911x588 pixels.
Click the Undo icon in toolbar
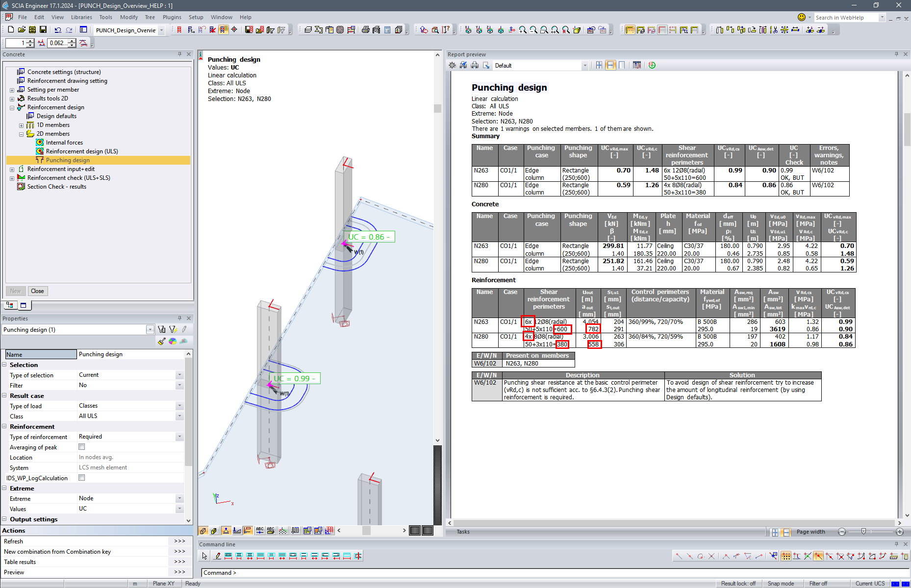[58, 30]
